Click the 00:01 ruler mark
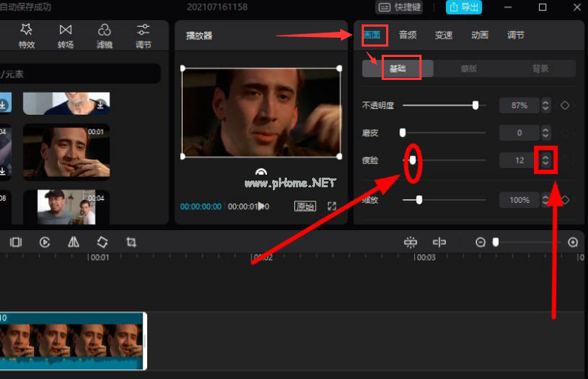This screenshot has width=588, height=379. 99,258
